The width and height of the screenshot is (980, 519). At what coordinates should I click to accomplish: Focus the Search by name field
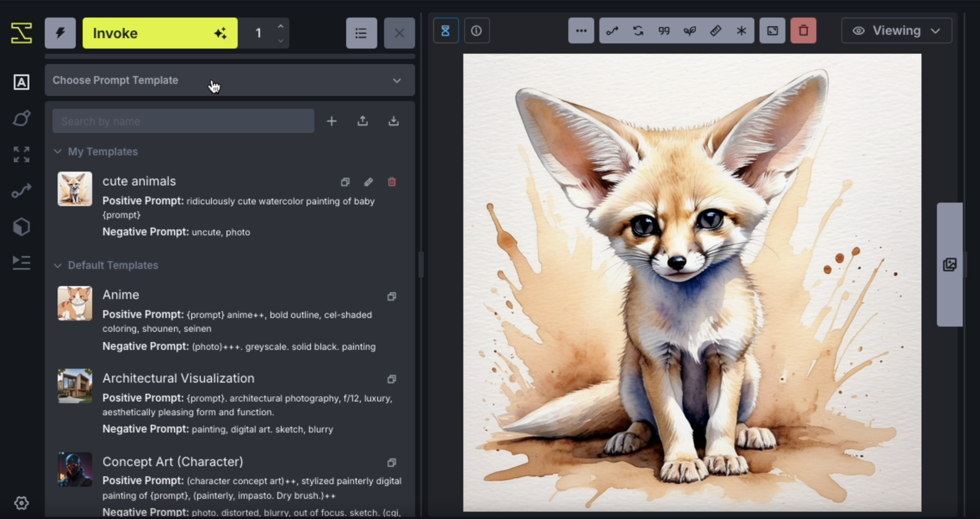pyautogui.click(x=183, y=121)
